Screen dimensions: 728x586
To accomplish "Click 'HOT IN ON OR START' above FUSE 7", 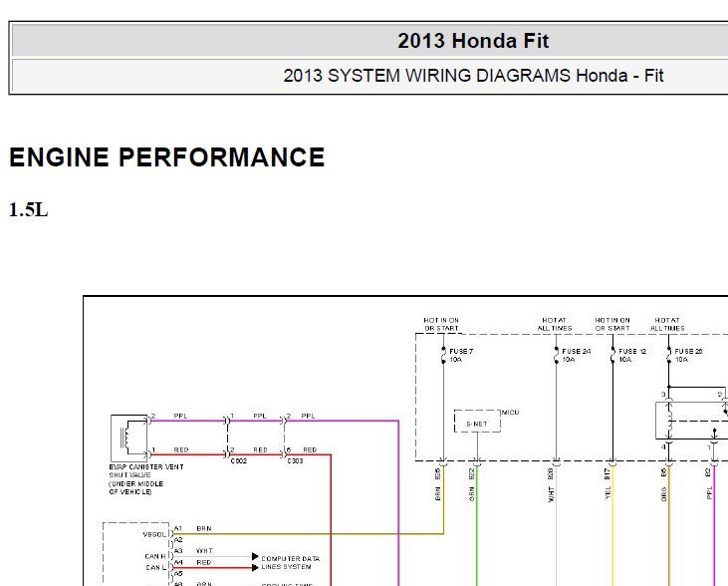I will [441, 324].
